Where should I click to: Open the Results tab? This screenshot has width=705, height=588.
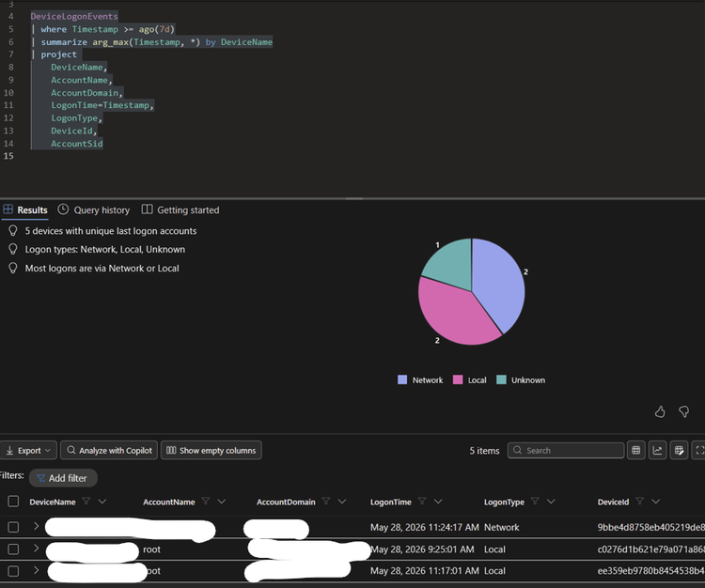(x=25, y=209)
